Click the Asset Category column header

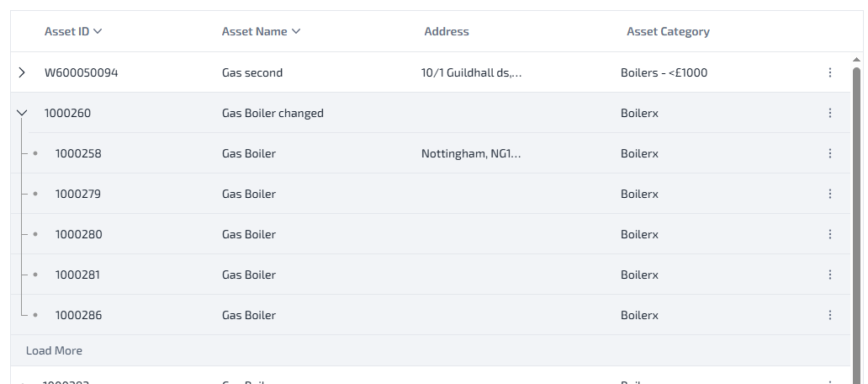point(668,32)
